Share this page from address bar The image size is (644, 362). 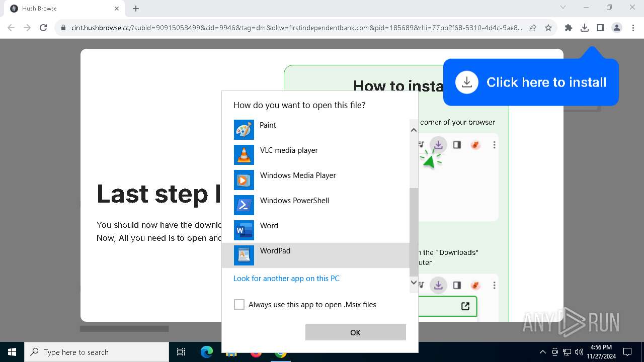(532, 28)
